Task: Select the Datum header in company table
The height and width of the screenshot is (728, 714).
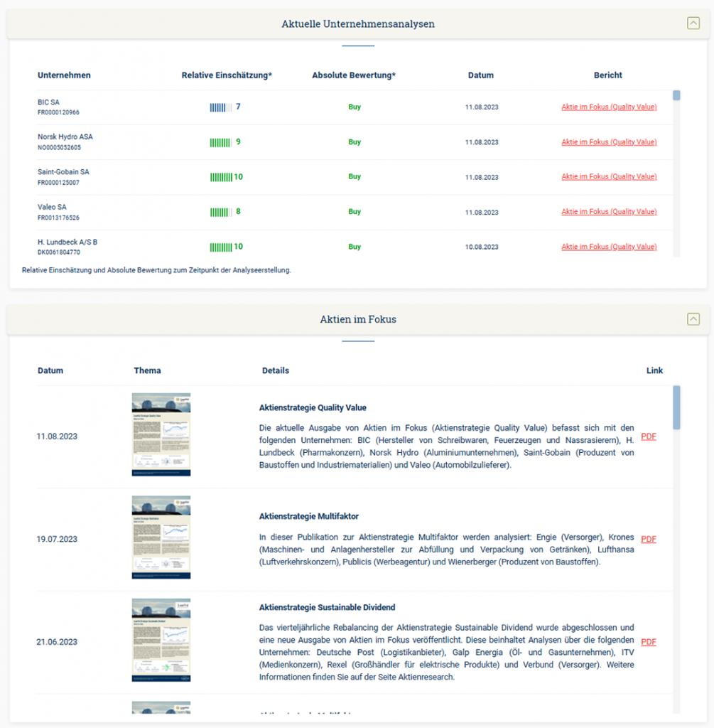Action: [x=481, y=75]
